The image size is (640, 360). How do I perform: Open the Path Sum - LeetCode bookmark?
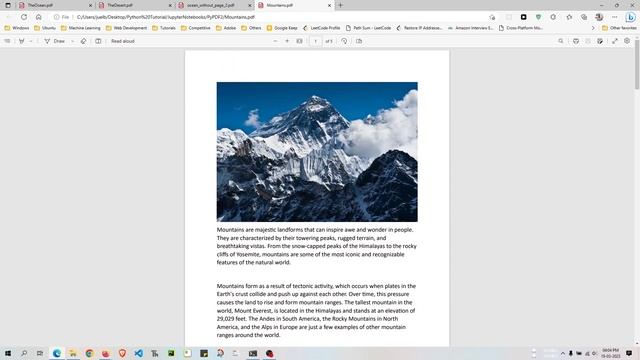tap(368, 28)
